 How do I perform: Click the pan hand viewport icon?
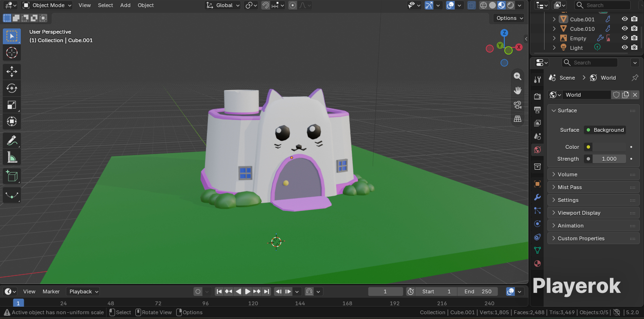pyautogui.click(x=518, y=91)
